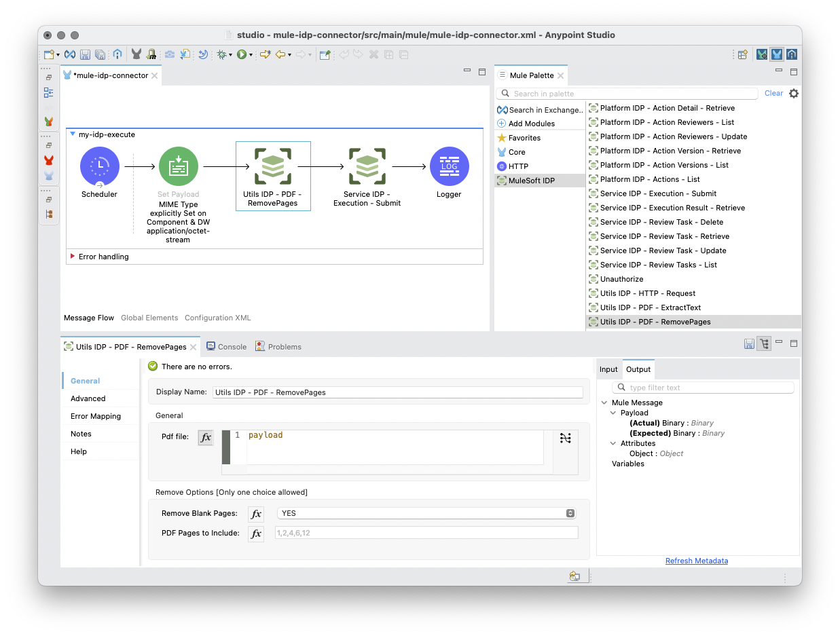Open the New wizard toolbar icon
This screenshot has height=636, width=840.
point(49,54)
